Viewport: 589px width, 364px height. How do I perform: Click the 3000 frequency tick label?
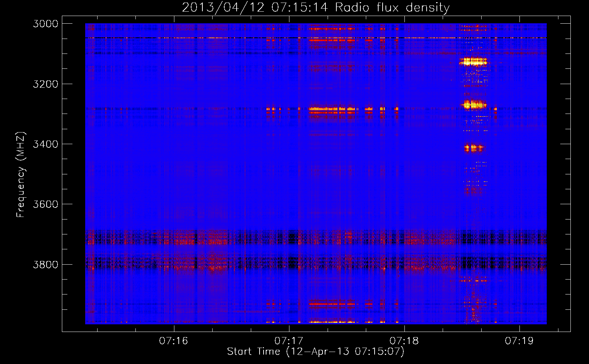46,24
